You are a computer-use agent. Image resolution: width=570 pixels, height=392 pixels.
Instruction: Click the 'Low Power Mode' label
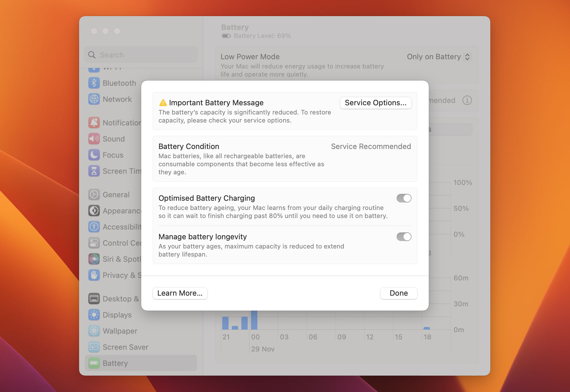(250, 57)
